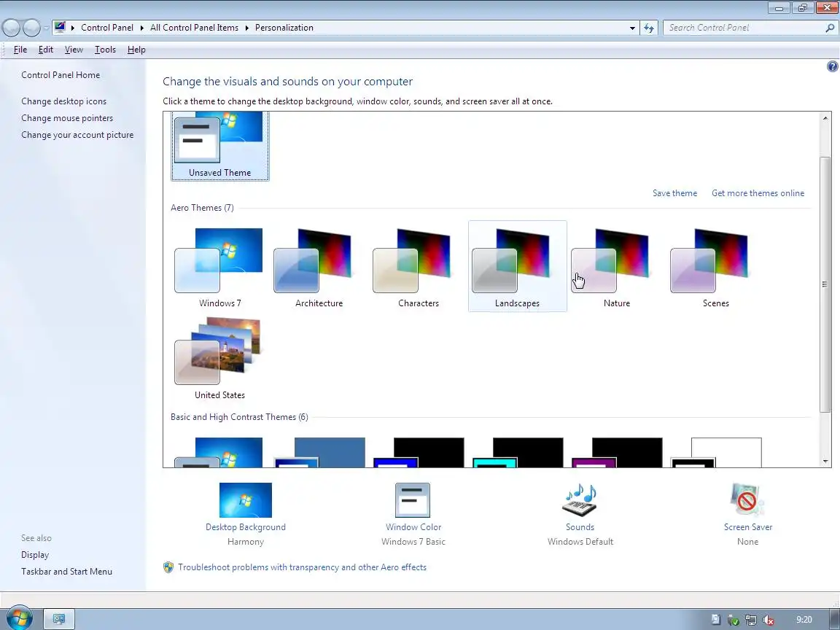This screenshot has height=630, width=840.
Task: Click Get more themes online link
Action: point(758,193)
